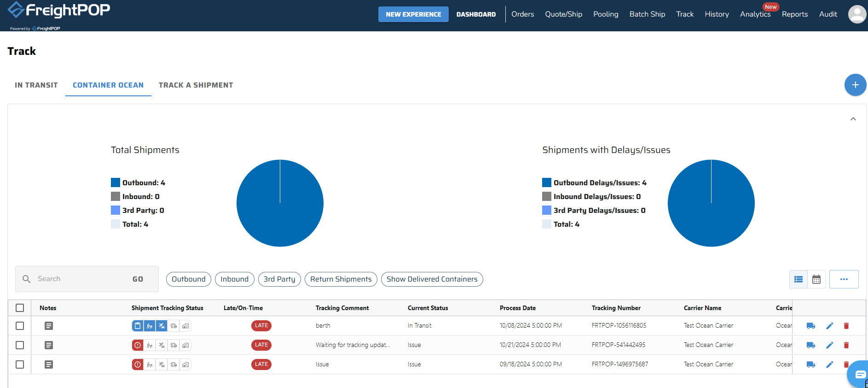
Task: Open the notes icon for FRTPOP-541442495 row
Action: (49, 345)
